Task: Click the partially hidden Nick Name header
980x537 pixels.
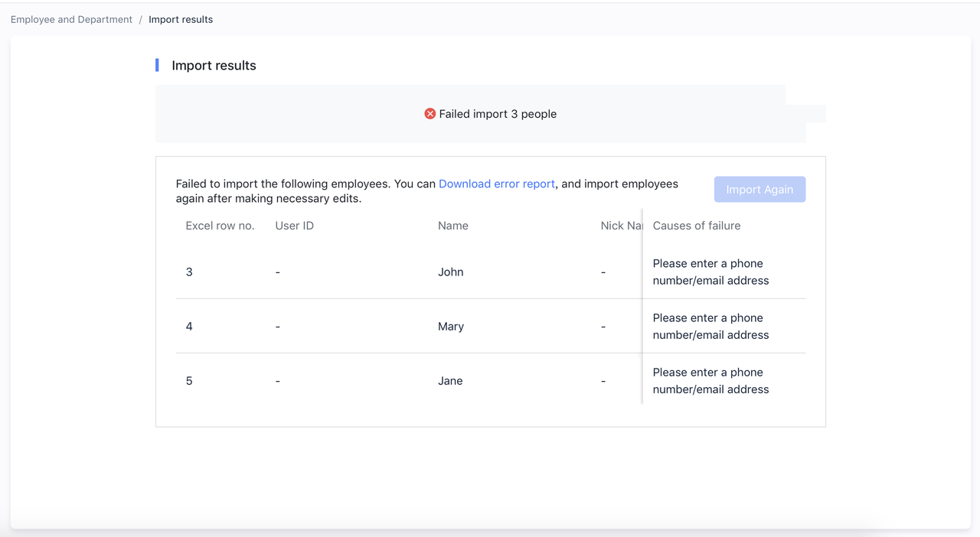Action: (621, 226)
